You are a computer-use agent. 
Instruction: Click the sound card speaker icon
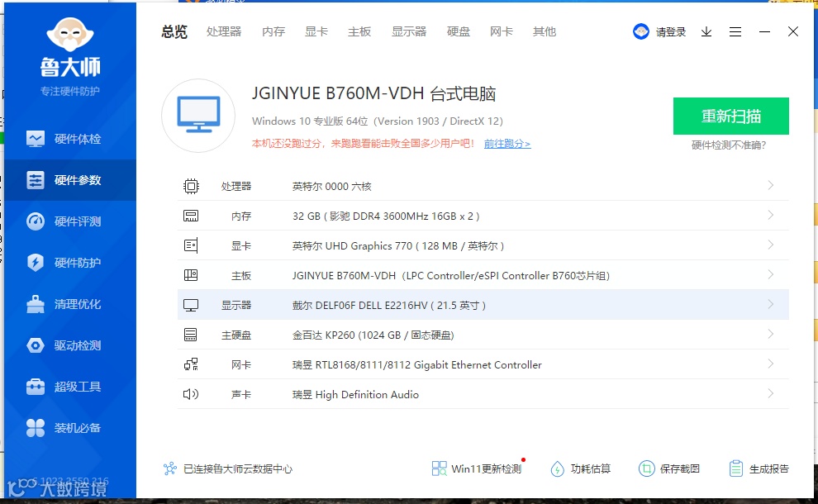(191, 394)
